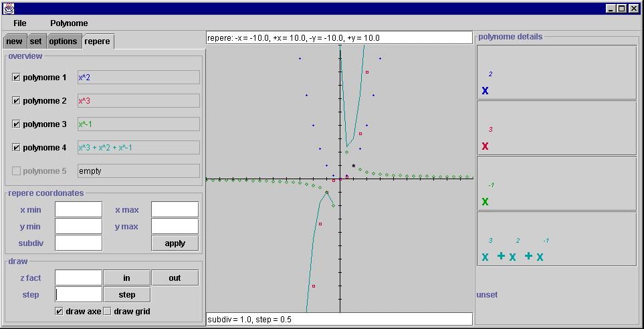644x329 pixels.
Task: Toggle the draw axe checkbox
Action: coord(60,312)
